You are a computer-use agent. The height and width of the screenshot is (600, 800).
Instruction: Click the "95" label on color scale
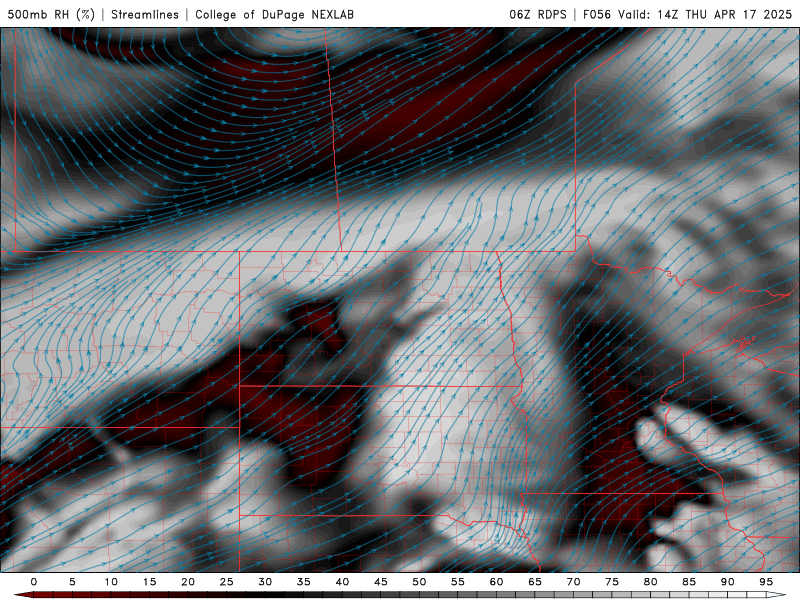(766, 582)
